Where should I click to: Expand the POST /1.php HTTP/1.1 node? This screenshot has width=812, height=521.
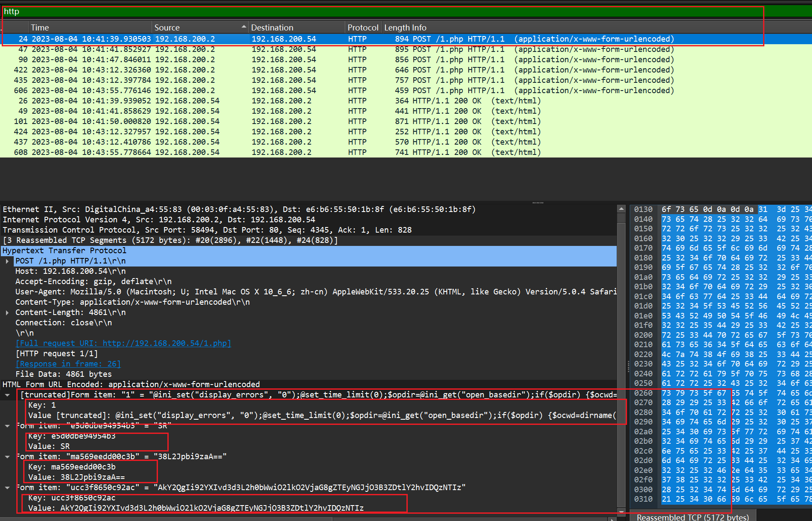click(7, 261)
